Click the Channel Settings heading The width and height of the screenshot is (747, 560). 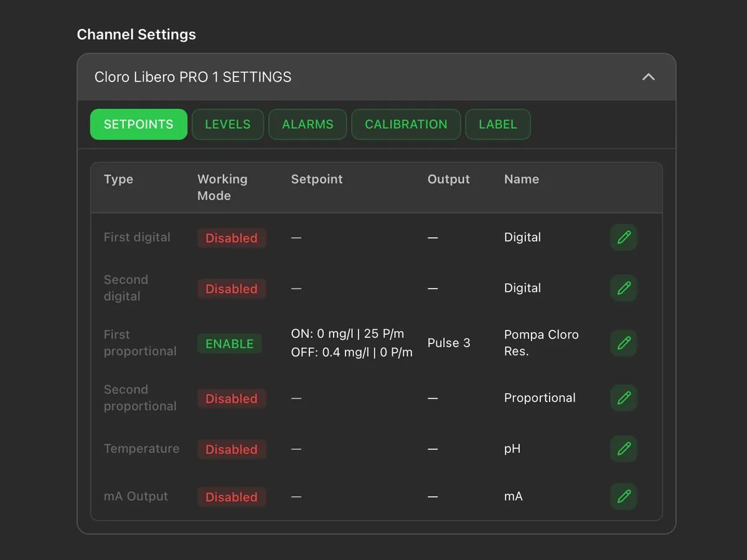136,34
